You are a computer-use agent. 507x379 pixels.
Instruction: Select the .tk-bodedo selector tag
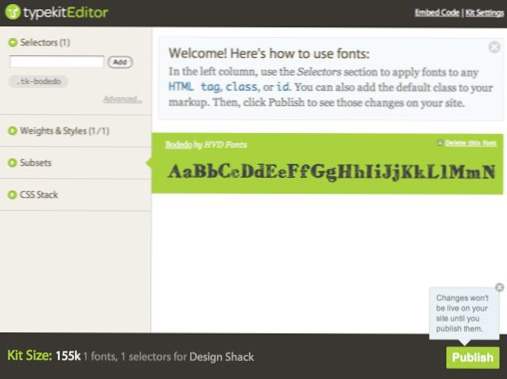coord(39,81)
